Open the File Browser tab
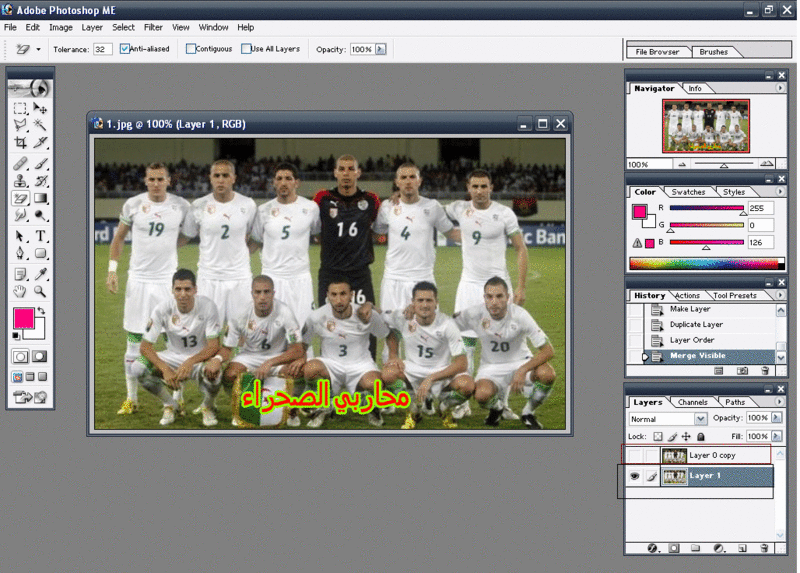The height and width of the screenshot is (573, 800). tap(657, 52)
